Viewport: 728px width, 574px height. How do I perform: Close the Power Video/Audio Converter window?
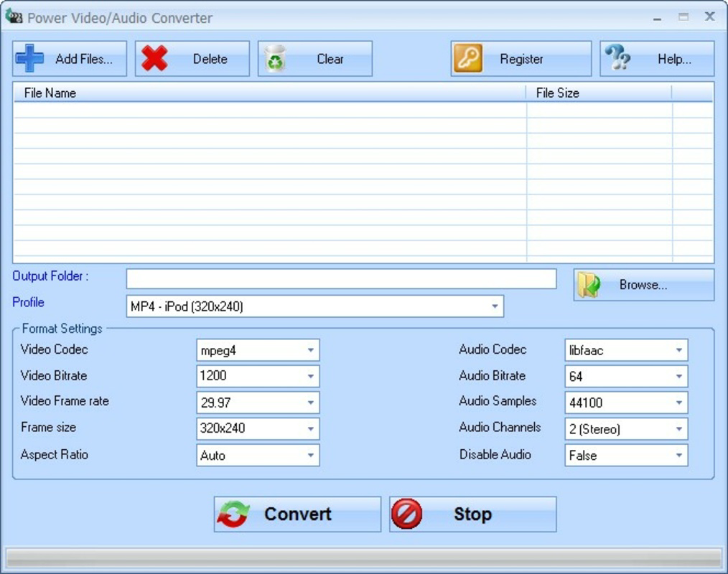(709, 17)
